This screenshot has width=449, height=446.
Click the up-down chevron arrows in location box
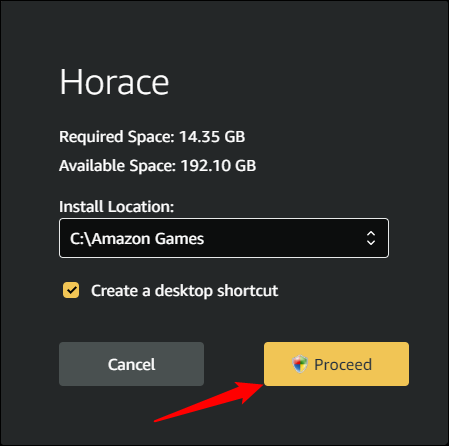[371, 238]
